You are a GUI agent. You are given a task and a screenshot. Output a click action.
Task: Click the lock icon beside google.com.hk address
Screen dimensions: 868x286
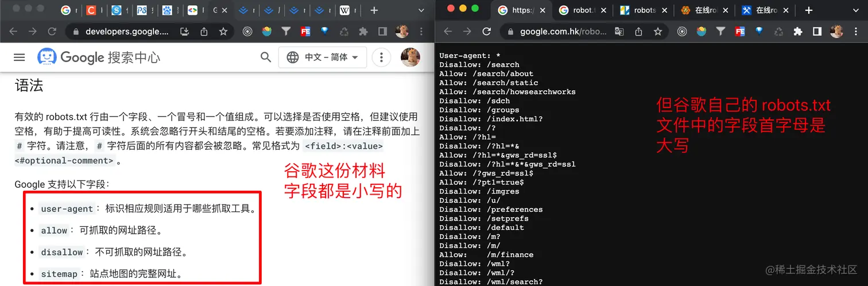point(511,32)
